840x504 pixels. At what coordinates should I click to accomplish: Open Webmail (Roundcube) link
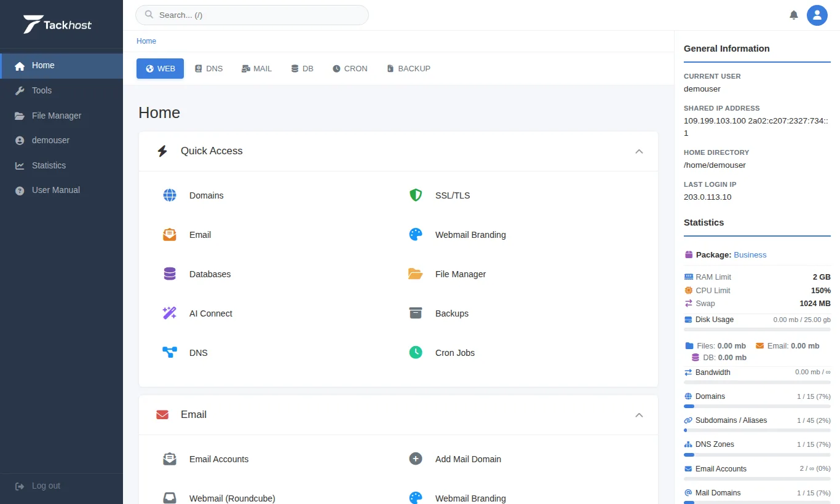[x=232, y=498]
